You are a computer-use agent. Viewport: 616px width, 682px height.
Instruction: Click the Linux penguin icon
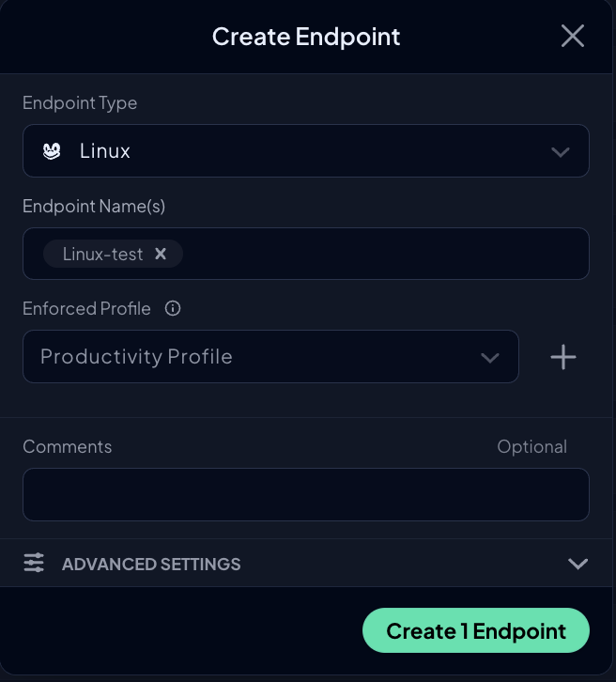tap(52, 151)
